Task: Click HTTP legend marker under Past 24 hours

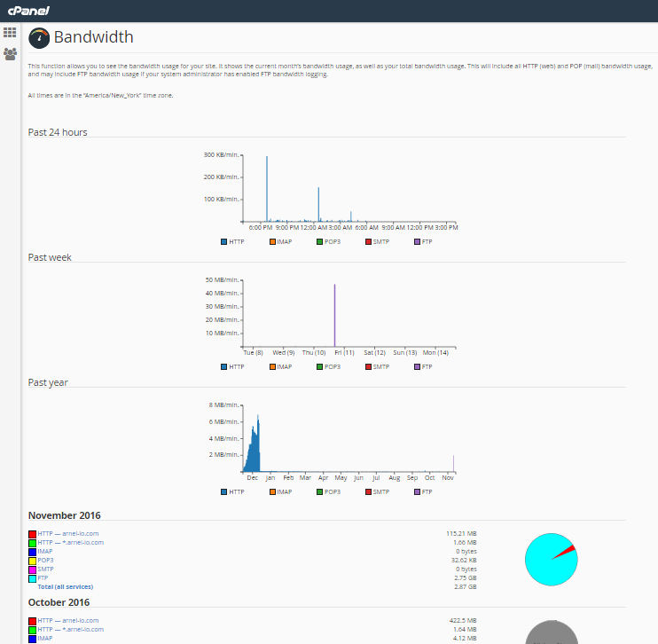Action: [223, 241]
